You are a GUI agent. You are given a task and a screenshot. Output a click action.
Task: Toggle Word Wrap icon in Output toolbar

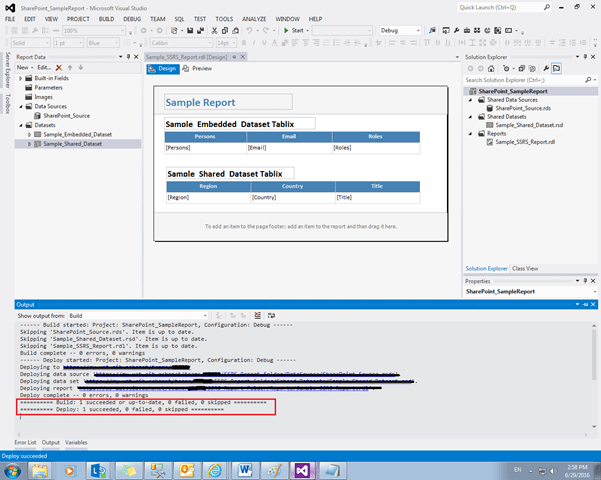[x=271, y=315]
